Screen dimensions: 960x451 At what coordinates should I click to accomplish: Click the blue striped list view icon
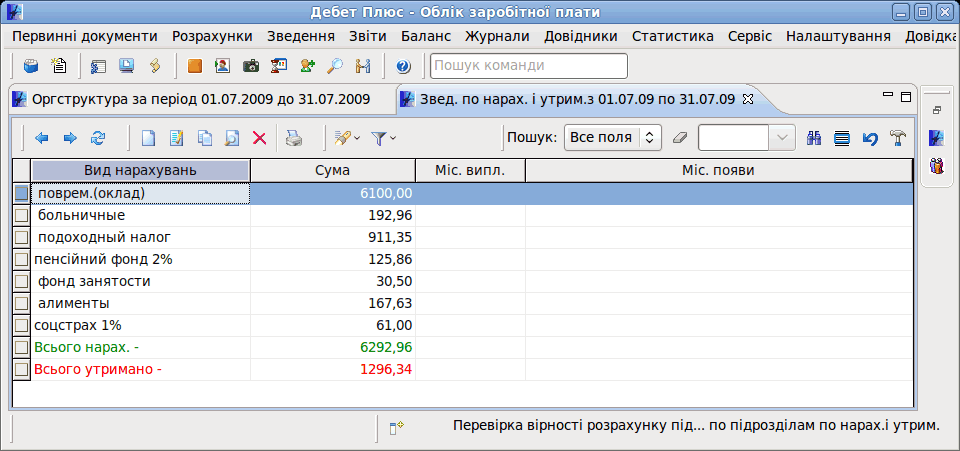pos(842,138)
